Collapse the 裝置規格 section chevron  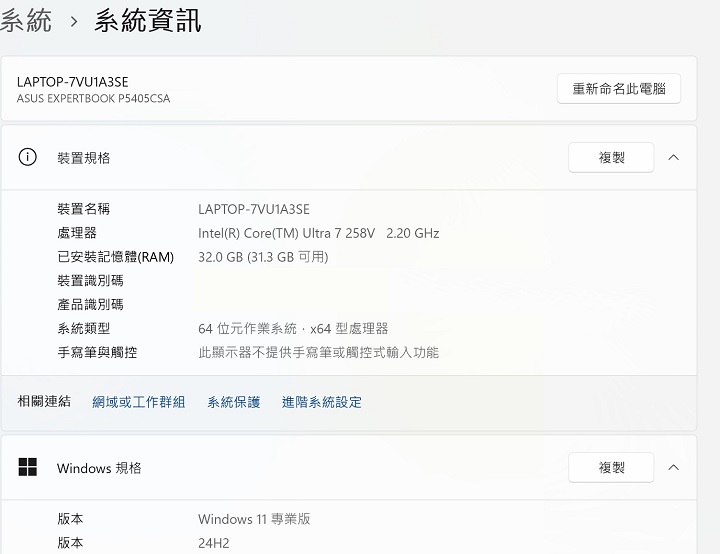[x=673, y=158]
